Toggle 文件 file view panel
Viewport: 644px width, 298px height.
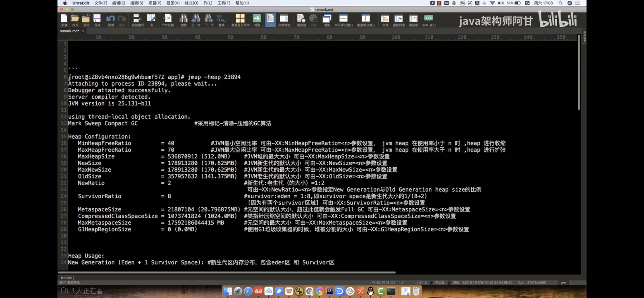tap(385, 20)
